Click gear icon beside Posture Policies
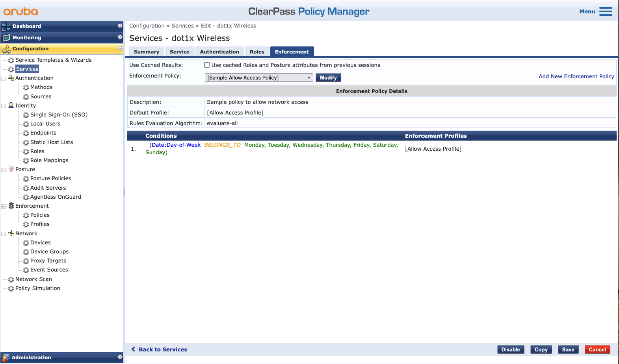Viewport: 619px width, 364px height. point(26,179)
